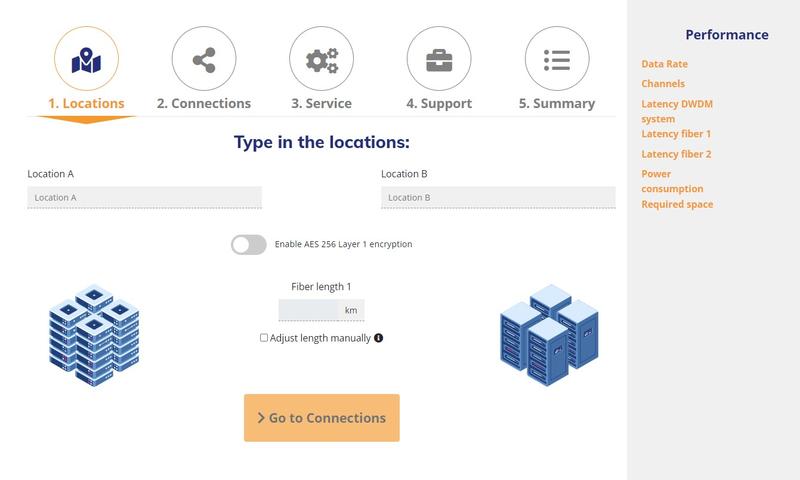Viewport: 800px width, 480px height.
Task: Focus the Location A input field
Action: [x=144, y=197]
